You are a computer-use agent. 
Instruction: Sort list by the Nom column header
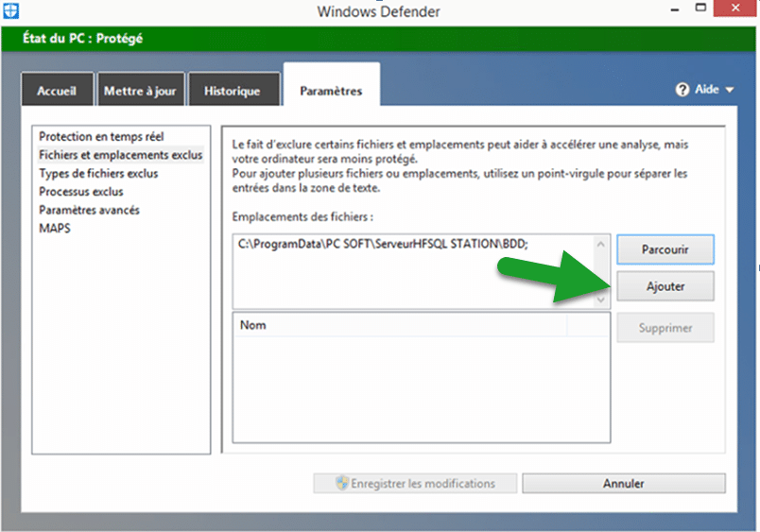401,325
